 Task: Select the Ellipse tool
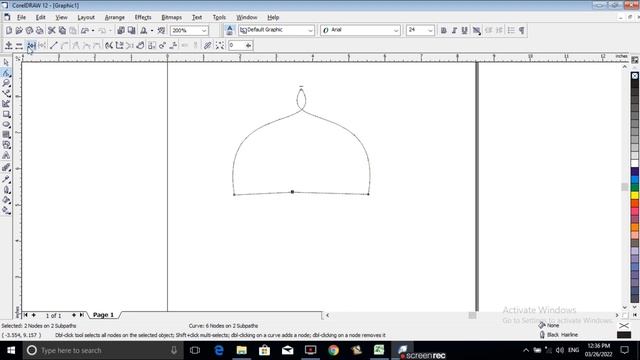6,124
